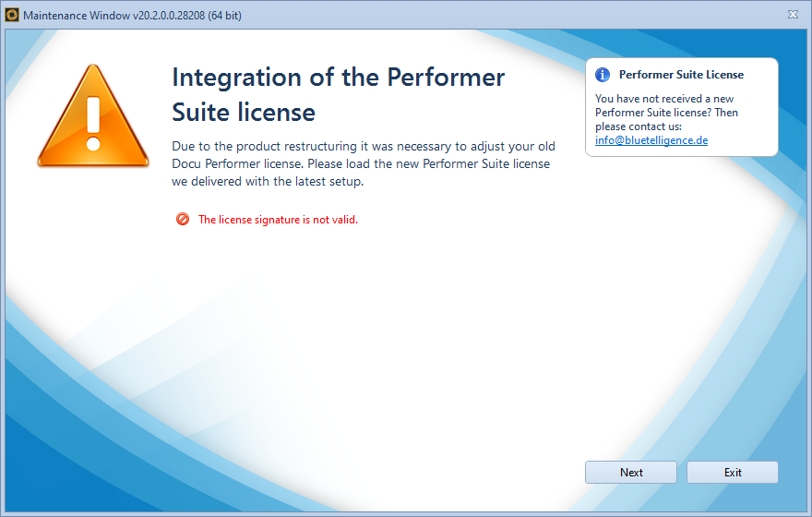Viewport: 812px width, 517px height.
Task: Click the blue info icon in license callout
Action: pyautogui.click(x=603, y=75)
